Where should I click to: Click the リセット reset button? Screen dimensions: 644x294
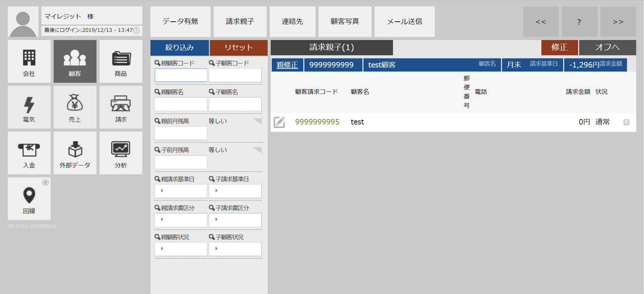pyautogui.click(x=239, y=47)
